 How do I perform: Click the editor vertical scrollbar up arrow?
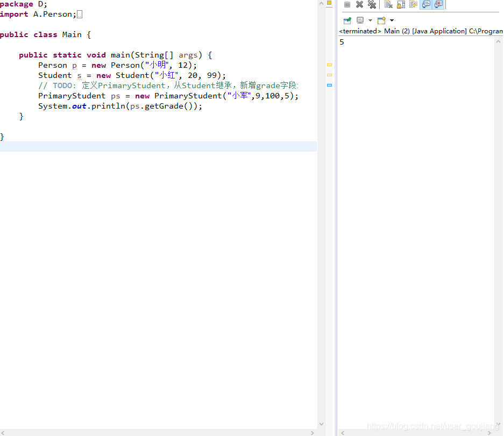tap(322, 4)
